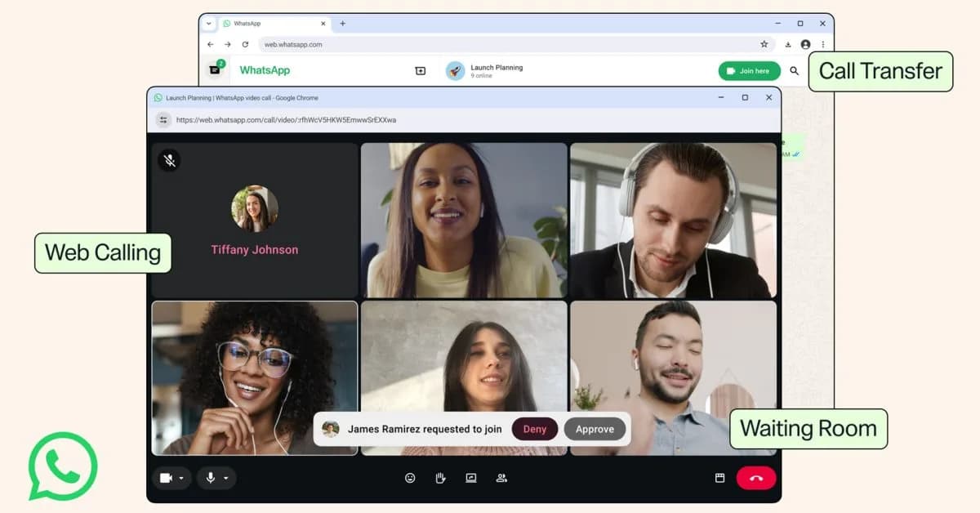Click the call window URL field

click(x=286, y=120)
